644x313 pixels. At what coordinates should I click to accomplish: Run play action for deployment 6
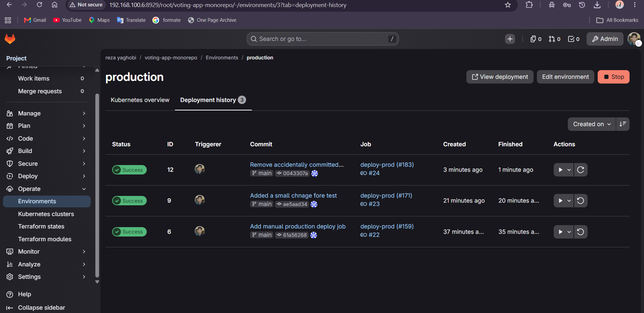560,232
